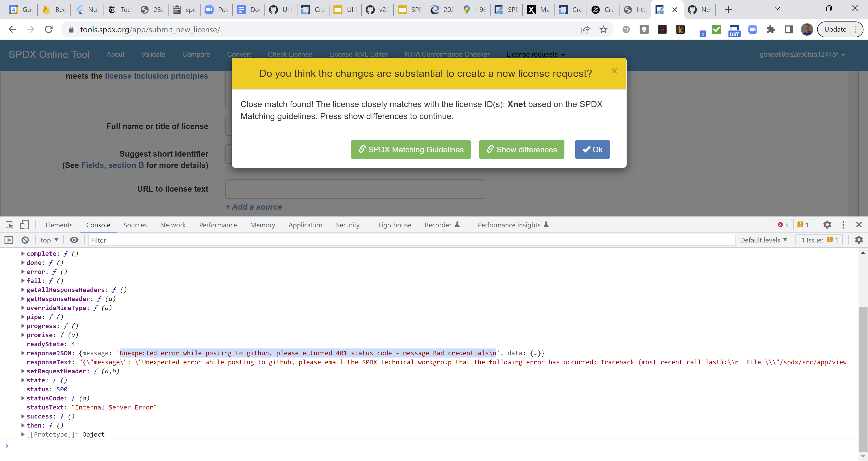Switch to the Network tab in DevTools
This screenshot has height=461, width=868.
point(173,225)
